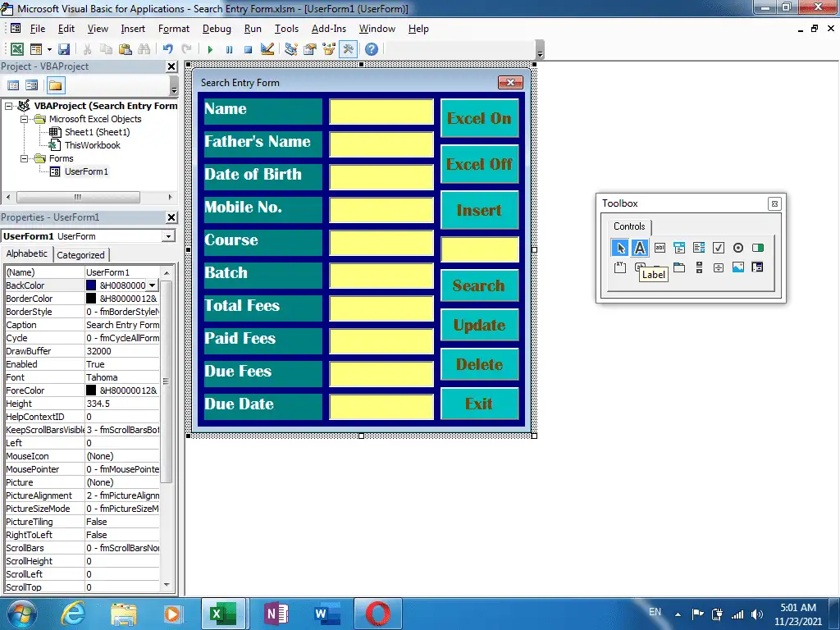Select the Exit button on the form
Screen dimensions: 840x630
pos(479,404)
